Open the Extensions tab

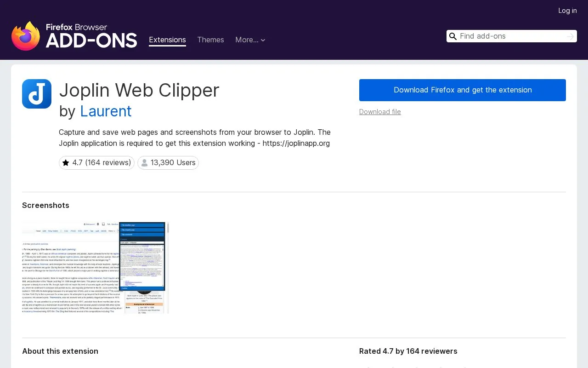pyautogui.click(x=167, y=40)
